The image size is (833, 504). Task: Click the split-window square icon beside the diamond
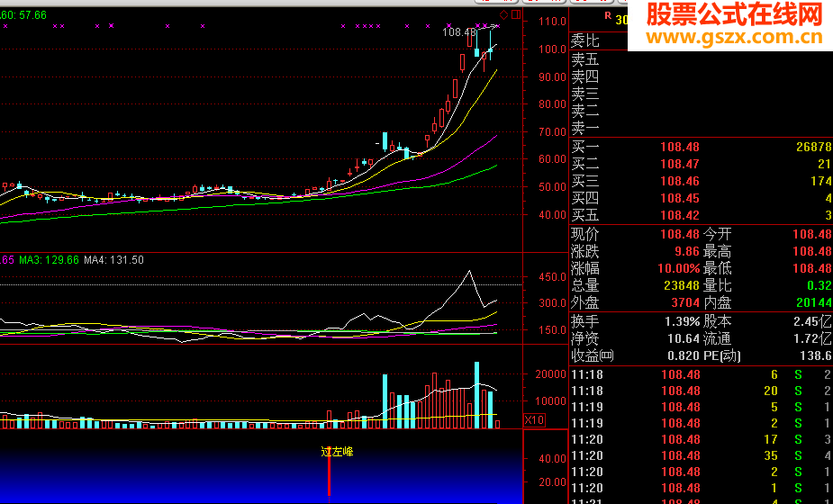click(515, 14)
